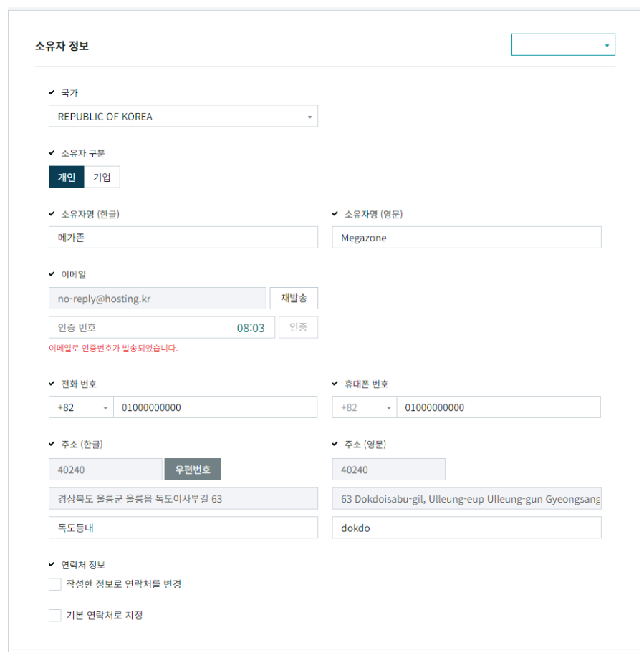
Task: Click the checkmark icon beside 휴대폰 번호
Action: pos(335,383)
